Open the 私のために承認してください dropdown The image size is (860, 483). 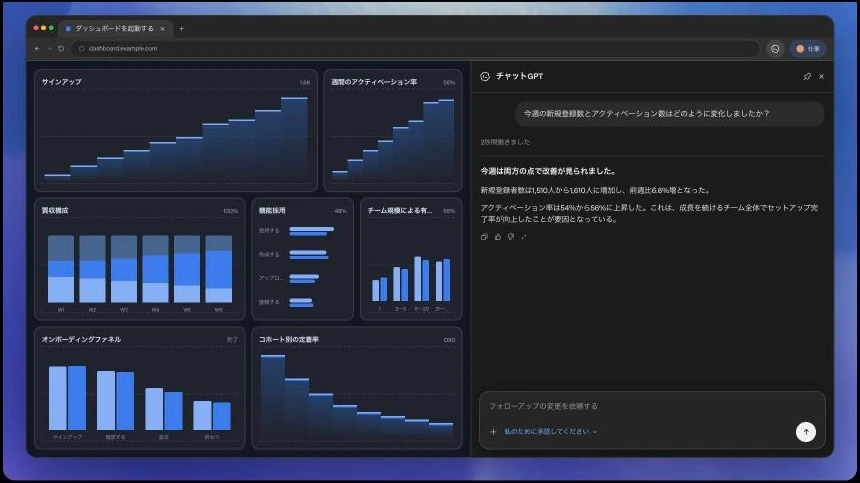click(x=550, y=431)
